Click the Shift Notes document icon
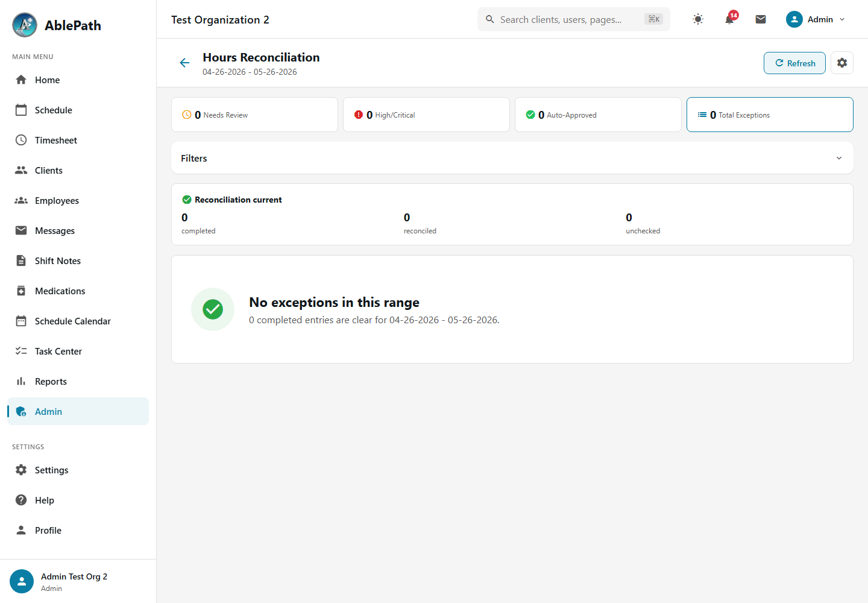The image size is (868, 603). click(21, 260)
